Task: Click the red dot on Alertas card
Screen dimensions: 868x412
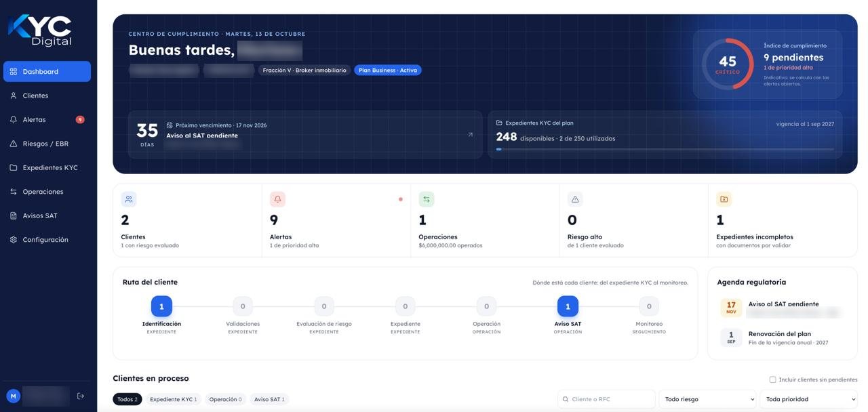Action: pyautogui.click(x=401, y=199)
